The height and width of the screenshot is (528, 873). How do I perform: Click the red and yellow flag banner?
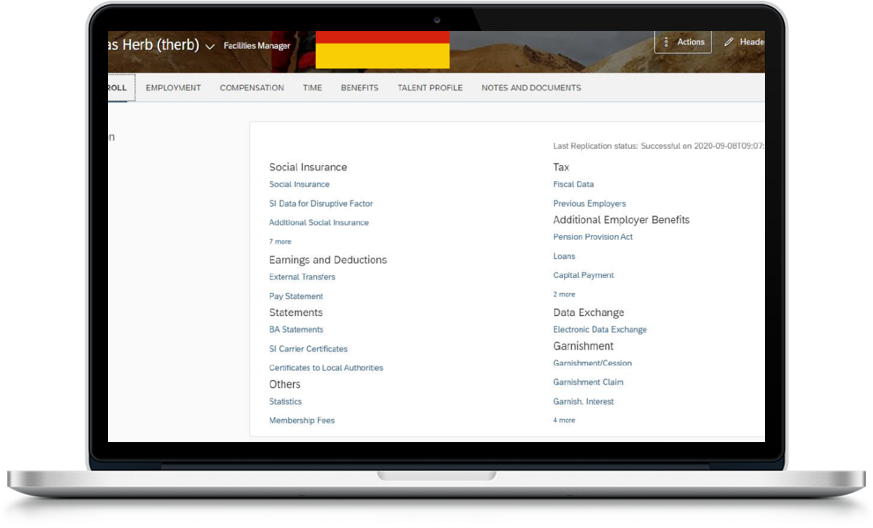point(382,50)
